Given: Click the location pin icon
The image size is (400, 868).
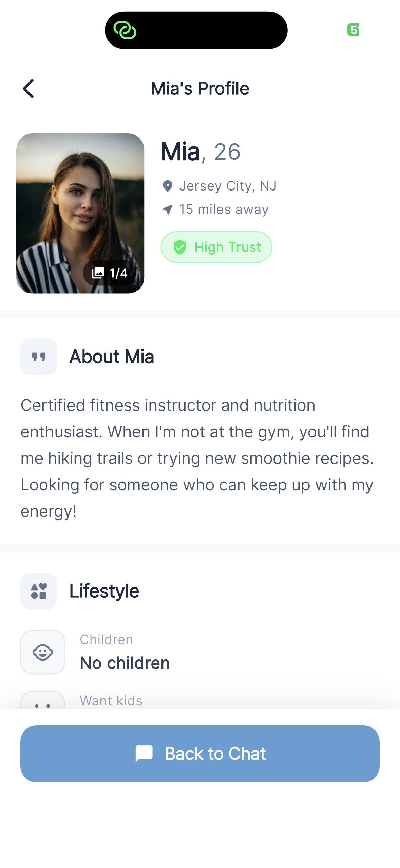Looking at the screenshot, I should [168, 186].
